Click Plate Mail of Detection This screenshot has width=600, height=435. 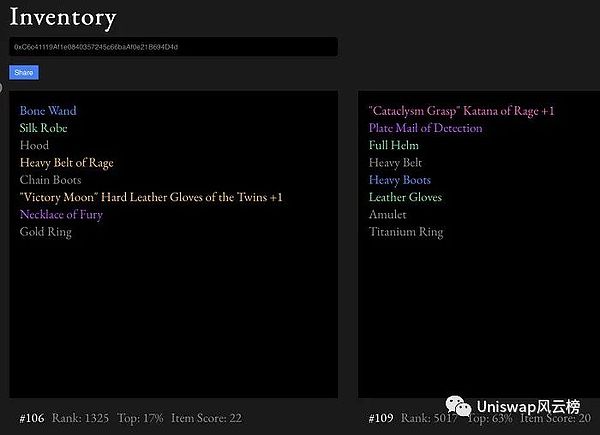click(425, 128)
